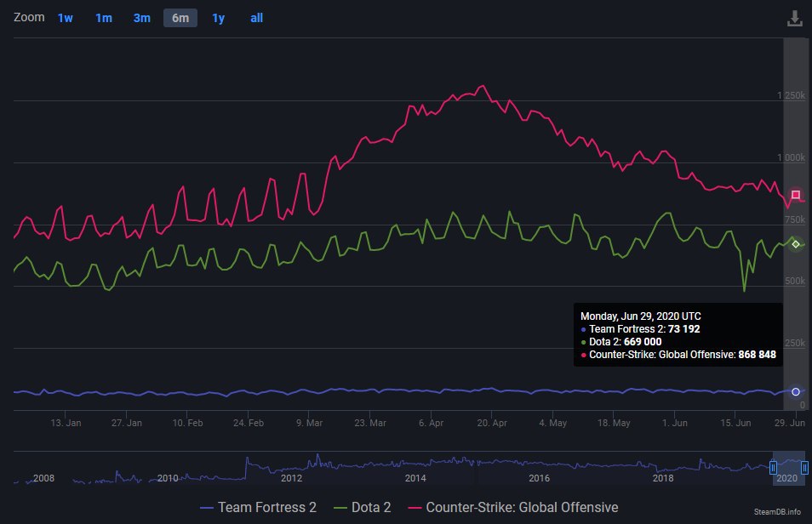Click tooltip Dota 2 value 669 000
The height and width of the screenshot is (524, 812).
[x=643, y=342]
